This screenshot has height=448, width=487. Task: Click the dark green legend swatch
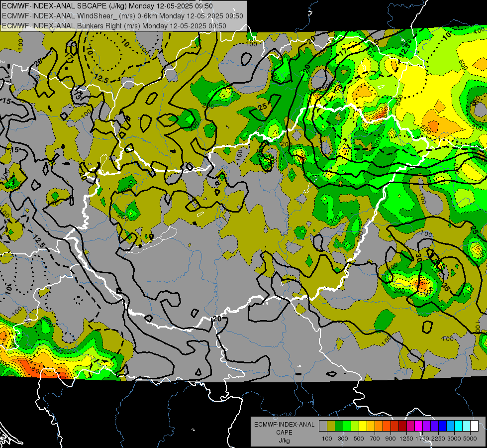point(339,426)
